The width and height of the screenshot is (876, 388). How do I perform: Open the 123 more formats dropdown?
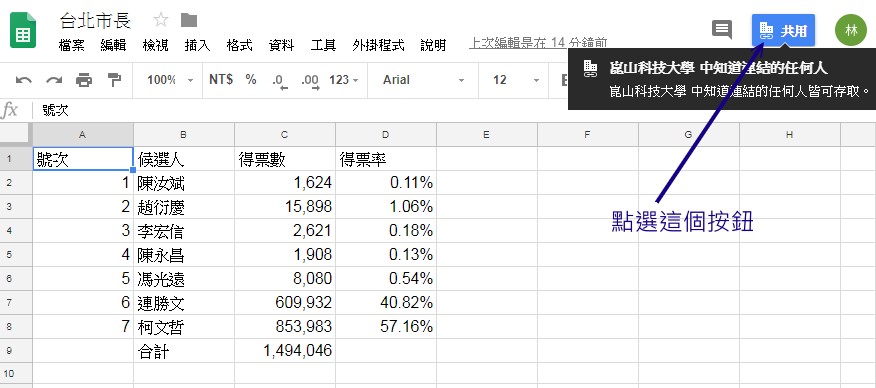(344, 80)
